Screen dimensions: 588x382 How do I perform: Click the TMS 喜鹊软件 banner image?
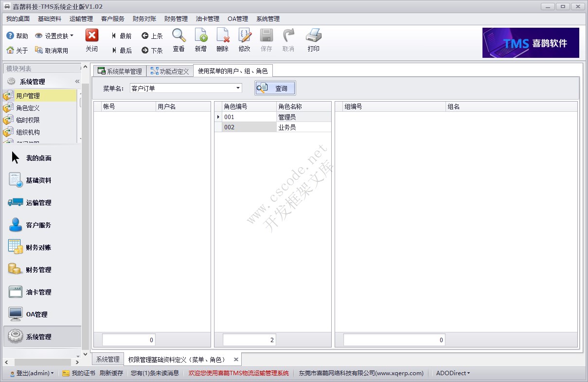[531, 43]
